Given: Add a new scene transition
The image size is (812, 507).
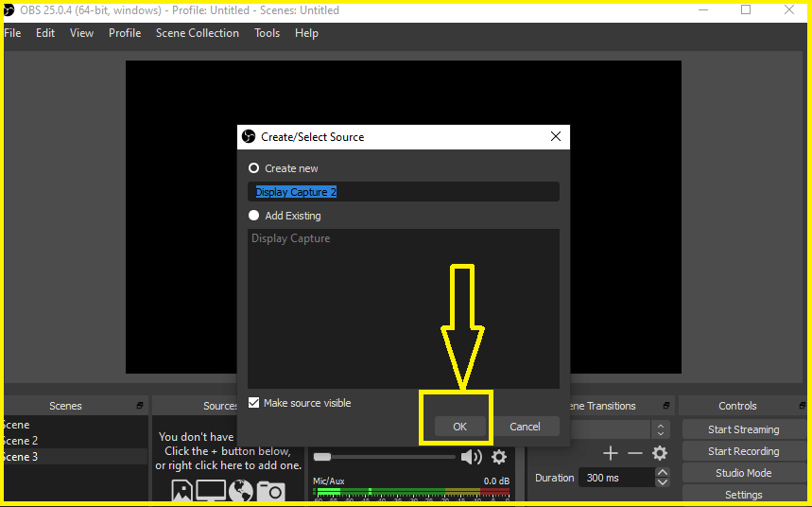Looking at the screenshot, I should pyautogui.click(x=611, y=453).
